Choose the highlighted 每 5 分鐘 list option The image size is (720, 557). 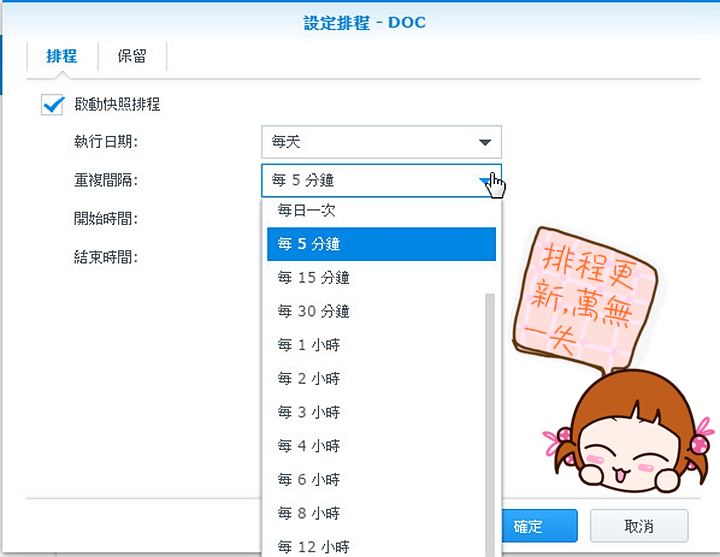pyautogui.click(x=381, y=244)
